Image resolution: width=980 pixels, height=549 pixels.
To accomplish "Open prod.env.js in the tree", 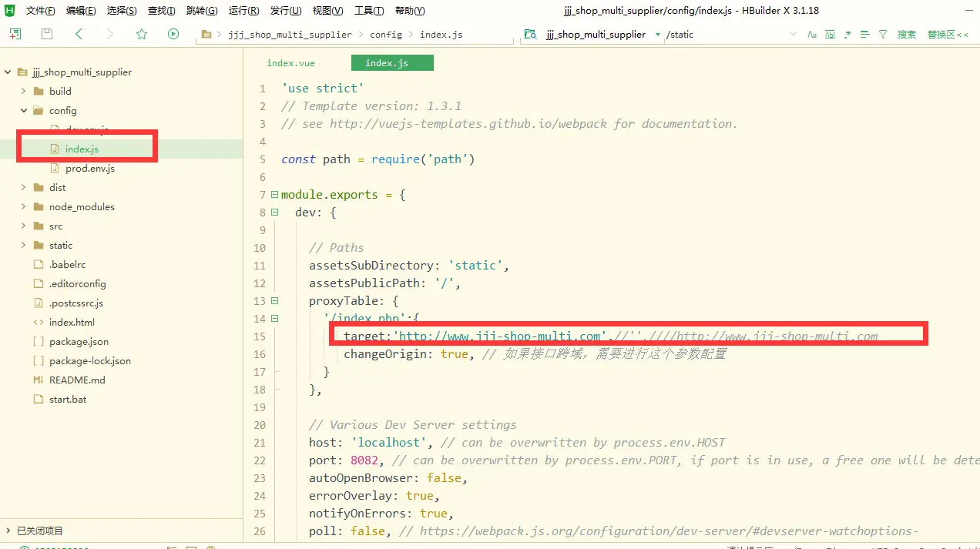I will point(90,169).
